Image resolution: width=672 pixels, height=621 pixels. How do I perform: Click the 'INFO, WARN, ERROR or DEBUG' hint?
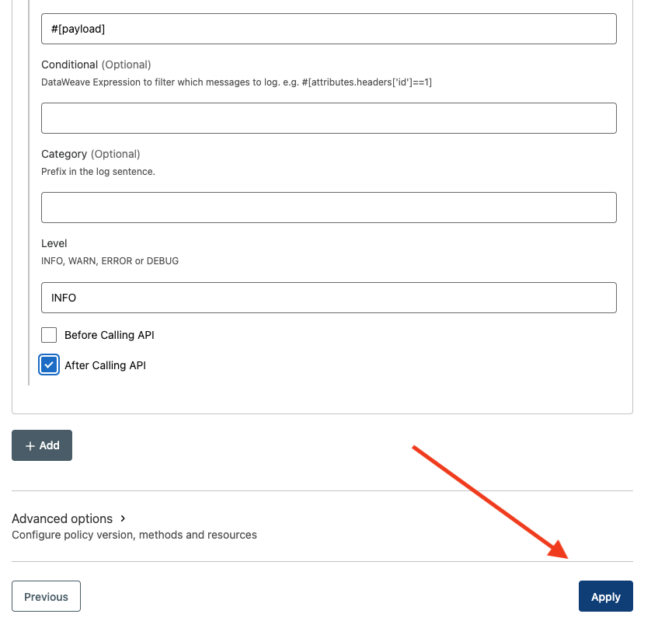click(110, 261)
